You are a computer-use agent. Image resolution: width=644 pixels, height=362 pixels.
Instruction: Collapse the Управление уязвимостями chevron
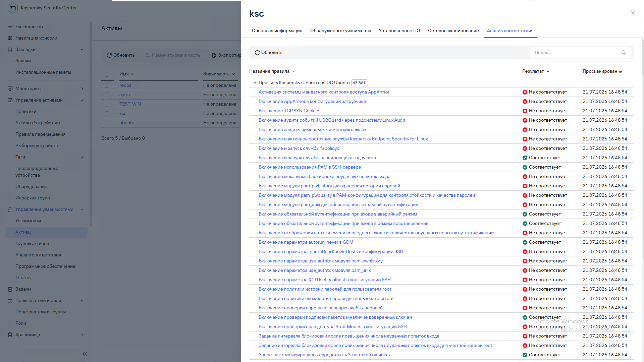coord(82,209)
